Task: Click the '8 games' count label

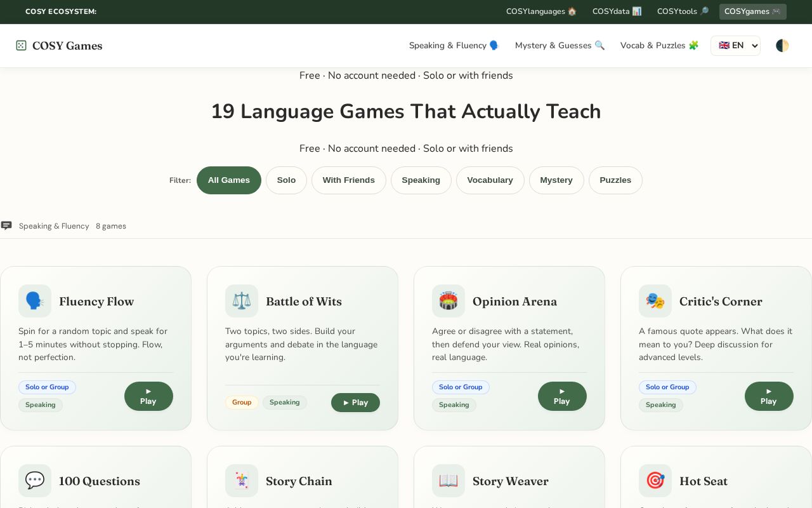Action: 111,226
